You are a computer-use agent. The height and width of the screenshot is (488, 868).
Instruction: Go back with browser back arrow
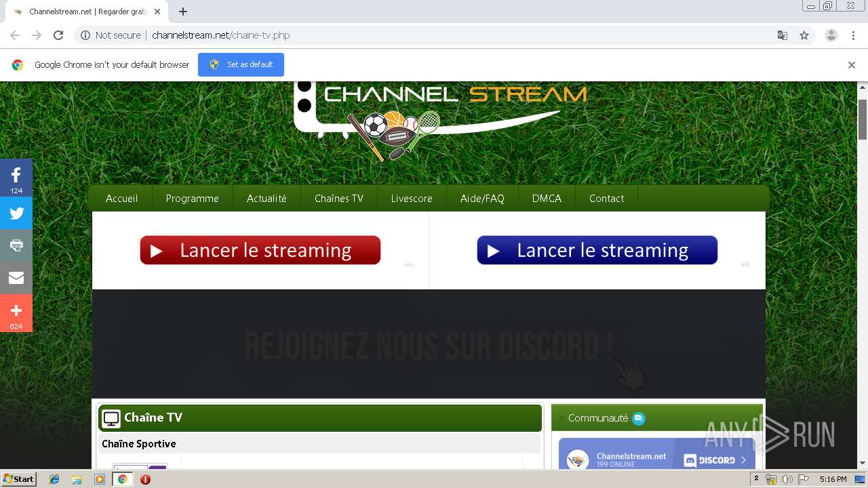coord(15,35)
